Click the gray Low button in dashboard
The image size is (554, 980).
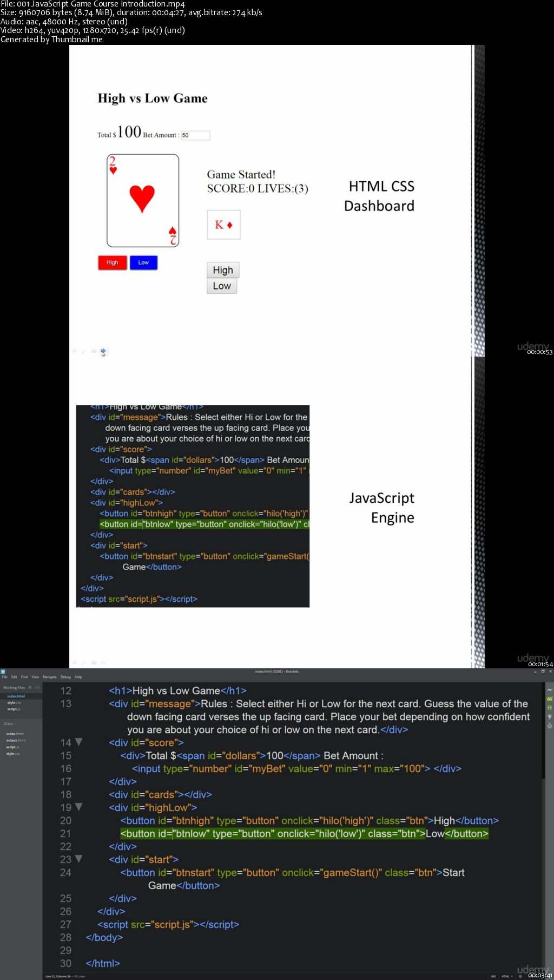point(222,286)
